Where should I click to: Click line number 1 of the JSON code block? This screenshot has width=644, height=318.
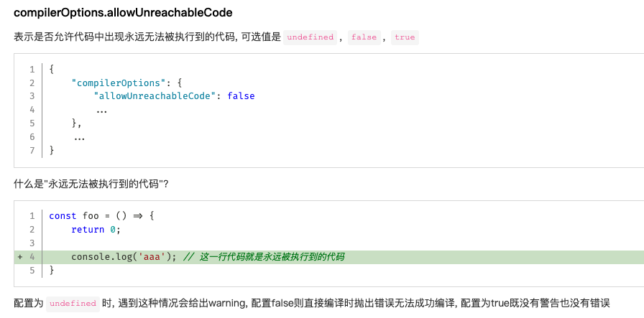(x=32, y=69)
